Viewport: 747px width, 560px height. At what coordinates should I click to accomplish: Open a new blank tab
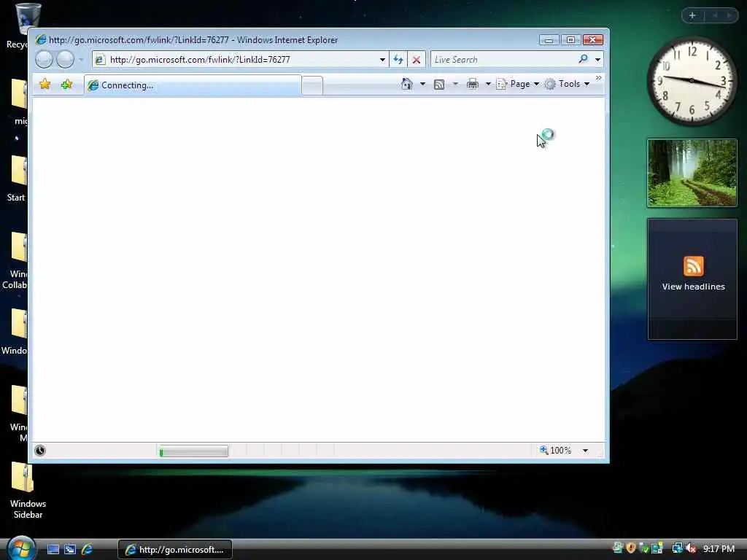point(312,86)
